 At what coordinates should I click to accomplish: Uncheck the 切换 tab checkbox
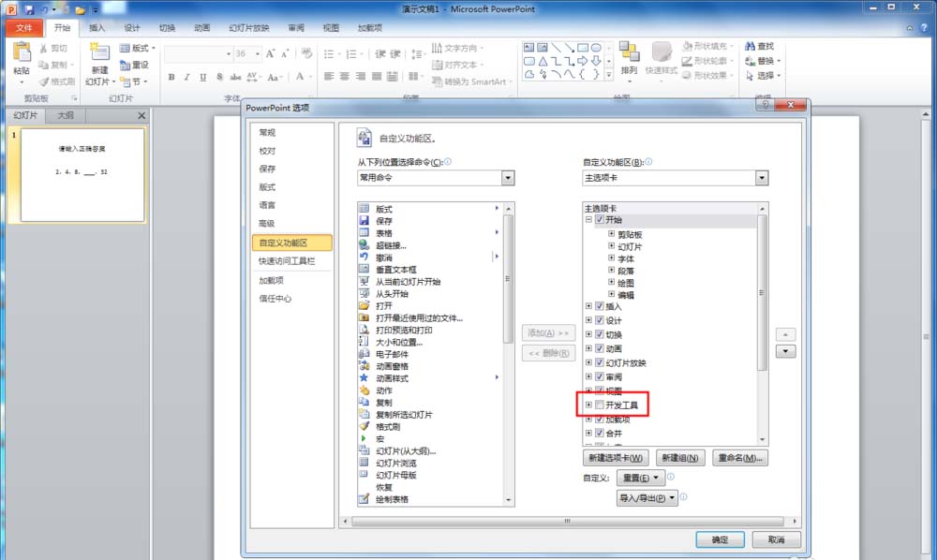pos(600,334)
